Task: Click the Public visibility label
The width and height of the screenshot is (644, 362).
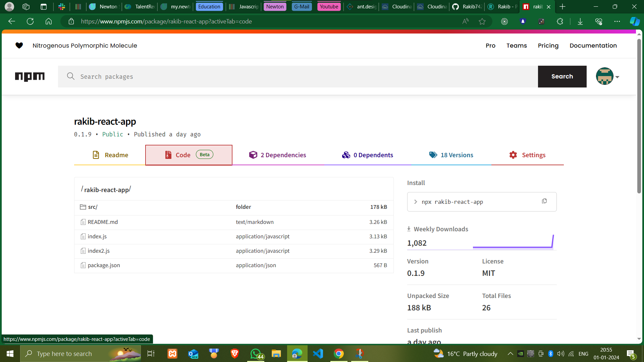Action: pyautogui.click(x=113, y=134)
